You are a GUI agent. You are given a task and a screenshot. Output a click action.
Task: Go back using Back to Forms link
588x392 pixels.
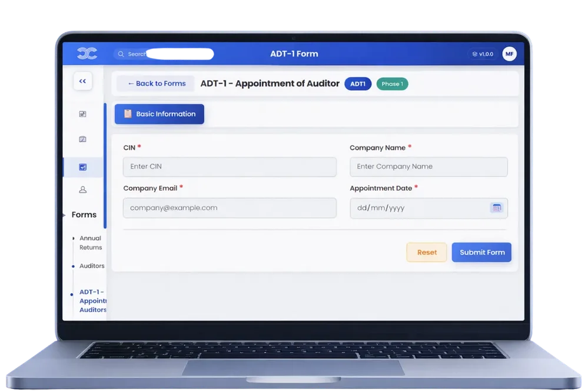(x=156, y=84)
